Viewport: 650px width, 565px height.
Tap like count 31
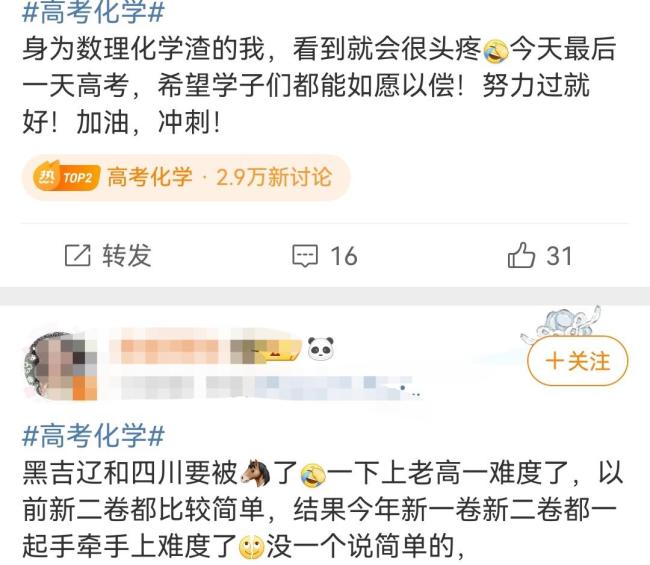click(x=559, y=256)
